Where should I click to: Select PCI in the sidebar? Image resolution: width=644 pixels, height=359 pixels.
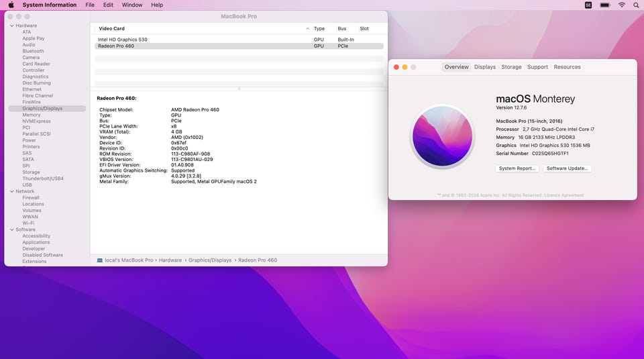pos(26,127)
